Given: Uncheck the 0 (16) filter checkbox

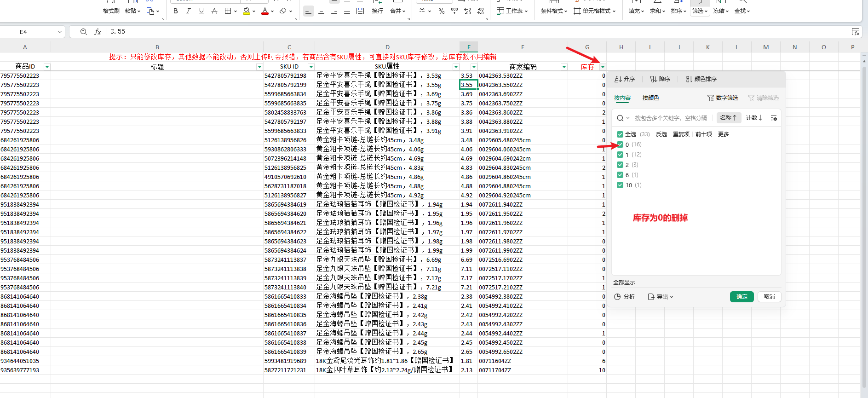Looking at the screenshot, I should tap(620, 144).
